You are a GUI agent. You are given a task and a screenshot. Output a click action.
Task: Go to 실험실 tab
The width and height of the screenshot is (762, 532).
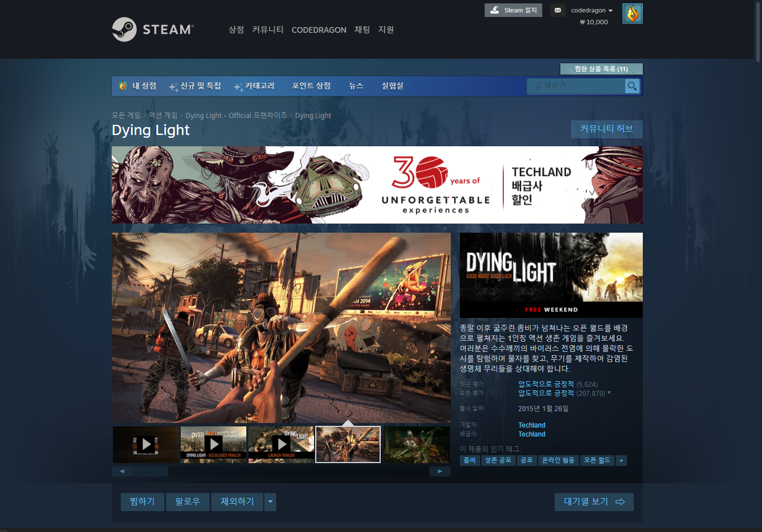click(392, 86)
